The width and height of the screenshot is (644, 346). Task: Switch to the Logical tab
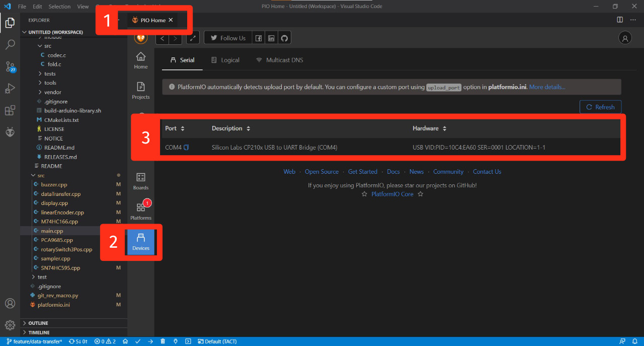(225, 60)
